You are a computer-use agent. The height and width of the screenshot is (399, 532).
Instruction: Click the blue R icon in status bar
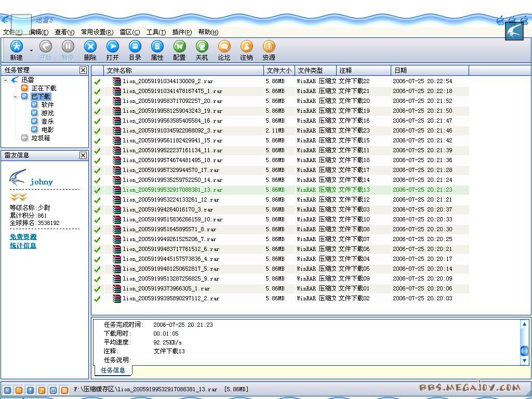coord(7,390)
